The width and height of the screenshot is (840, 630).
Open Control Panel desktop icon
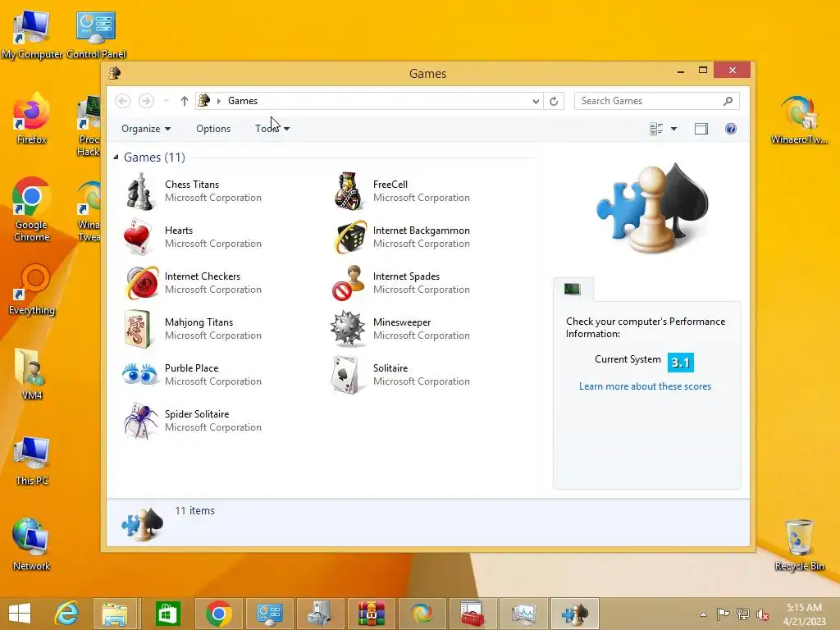[96, 34]
